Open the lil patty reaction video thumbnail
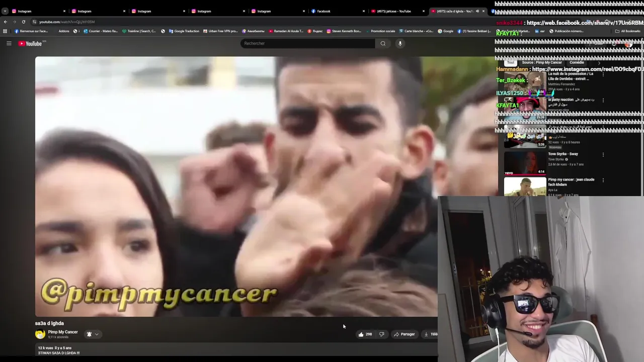The image size is (644, 362). click(525, 108)
